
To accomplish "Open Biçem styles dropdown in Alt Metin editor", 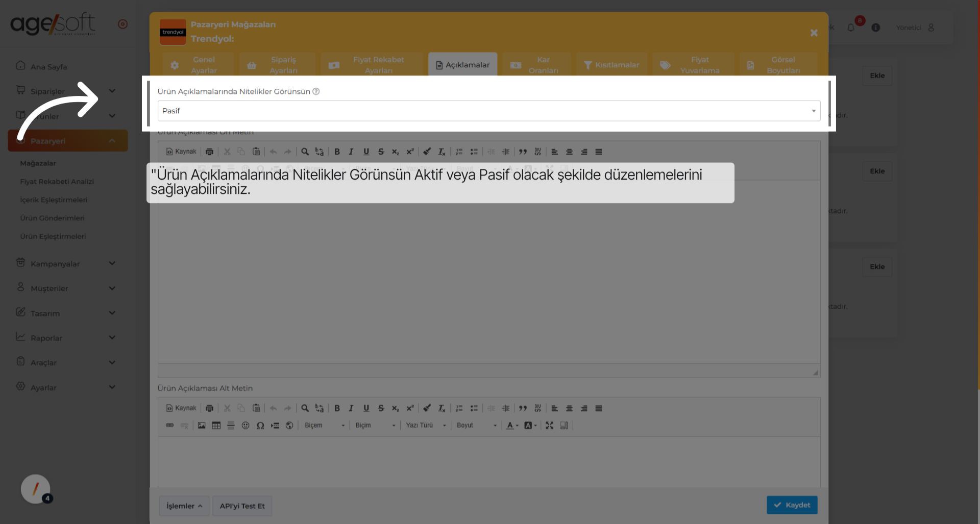I will tap(325, 425).
